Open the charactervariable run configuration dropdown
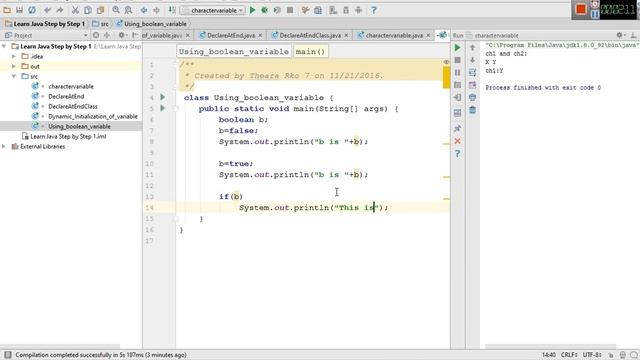This screenshot has width=640, height=360. tap(213, 10)
